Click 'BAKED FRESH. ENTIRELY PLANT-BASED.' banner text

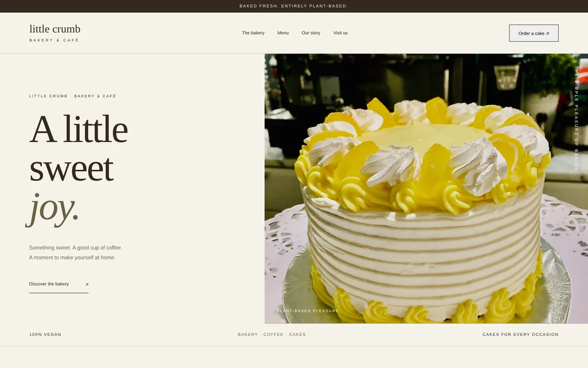[294, 6]
